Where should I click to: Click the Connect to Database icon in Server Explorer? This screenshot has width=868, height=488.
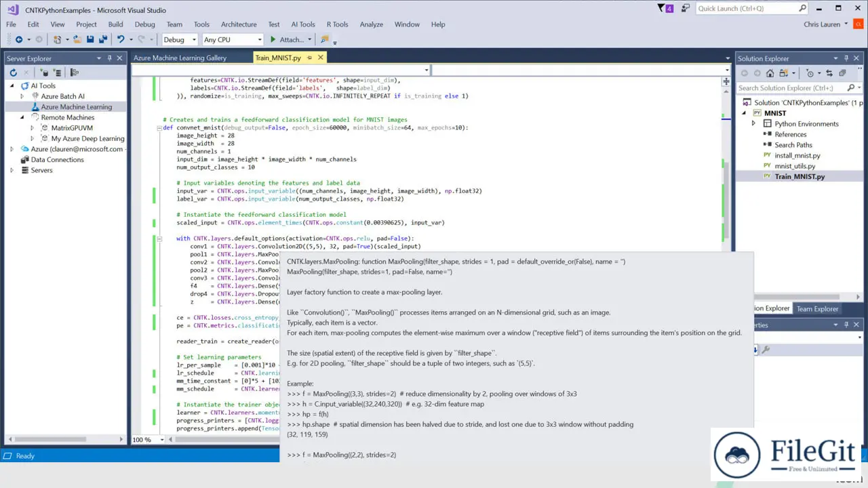click(x=44, y=73)
